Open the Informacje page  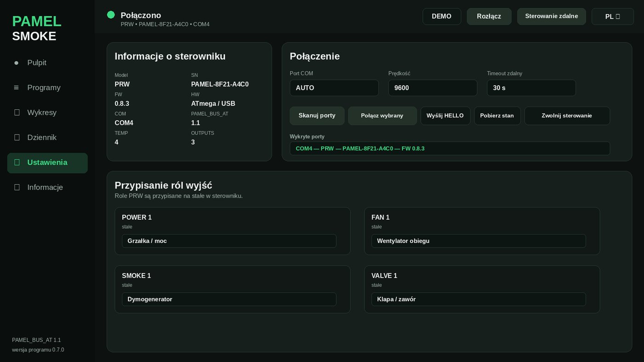(x=47, y=187)
